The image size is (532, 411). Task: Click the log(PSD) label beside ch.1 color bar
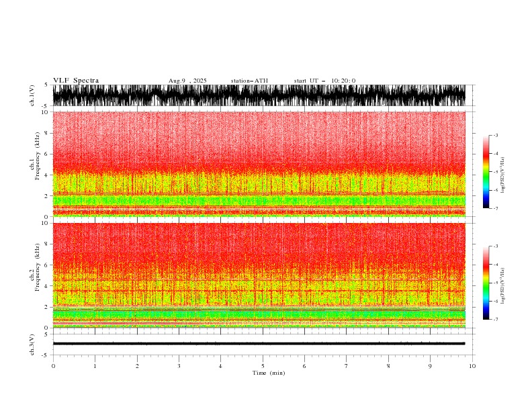[x=503, y=175]
